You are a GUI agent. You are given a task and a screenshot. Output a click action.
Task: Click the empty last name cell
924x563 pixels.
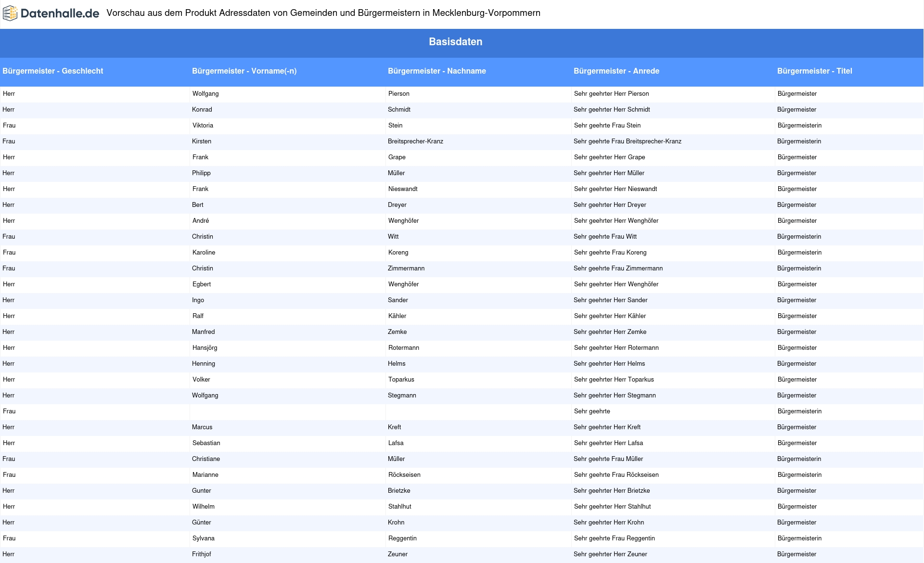click(x=478, y=411)
